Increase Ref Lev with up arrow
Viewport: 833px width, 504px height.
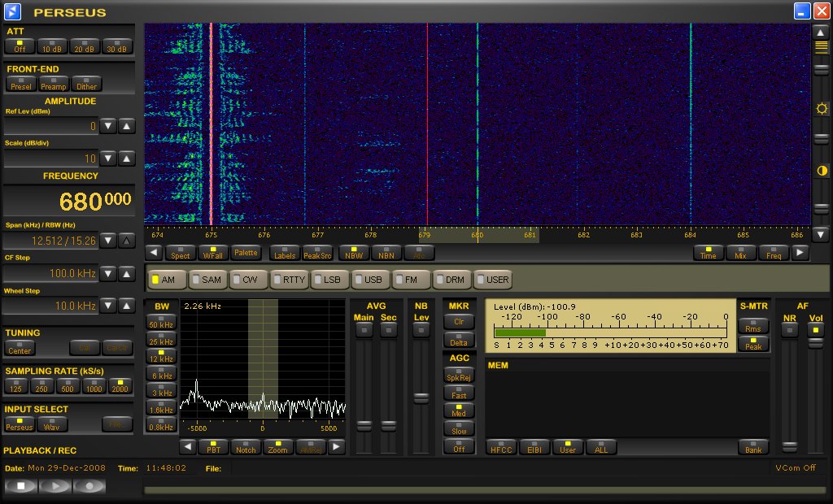pos(126,126)
